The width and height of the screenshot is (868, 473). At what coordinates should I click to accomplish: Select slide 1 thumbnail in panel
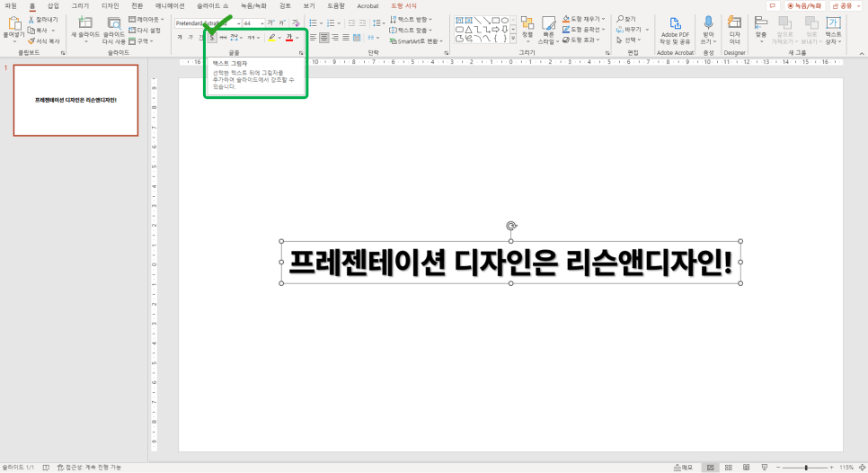point(75,100)
